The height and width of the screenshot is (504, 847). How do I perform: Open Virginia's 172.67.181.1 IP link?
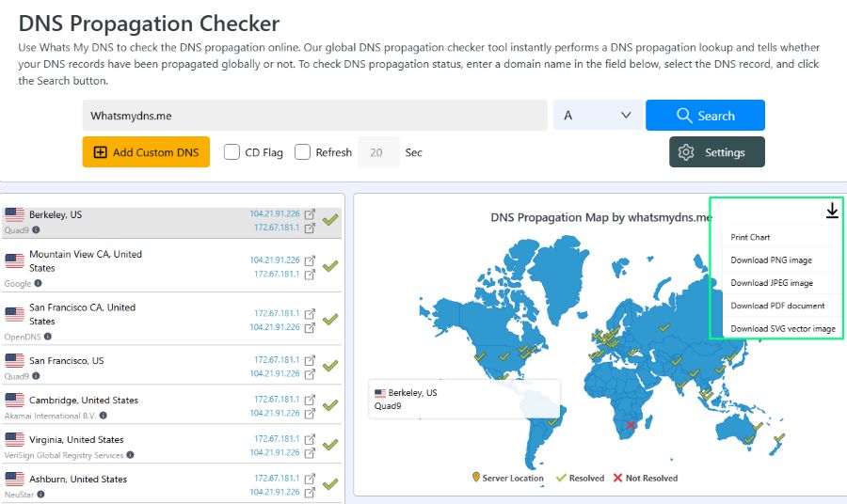[277, 439]
